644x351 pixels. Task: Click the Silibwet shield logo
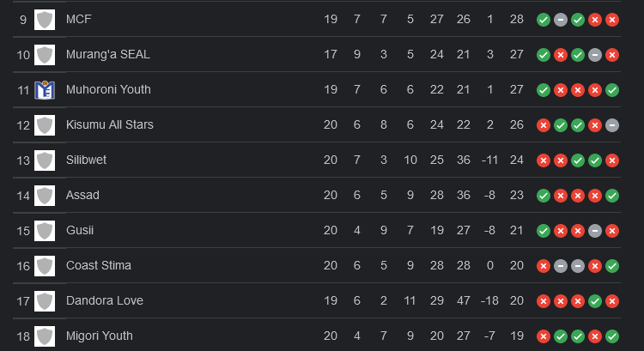pos(45,160)
